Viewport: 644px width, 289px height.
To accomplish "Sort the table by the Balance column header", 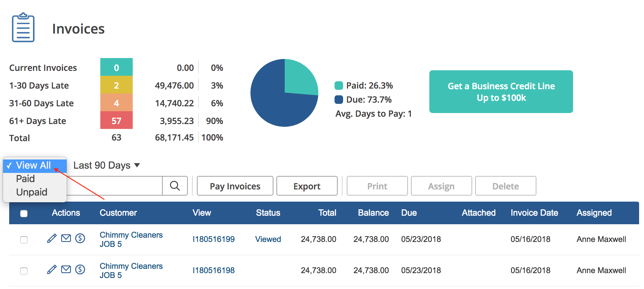I will pyautogui.click(x=373, y=213).
